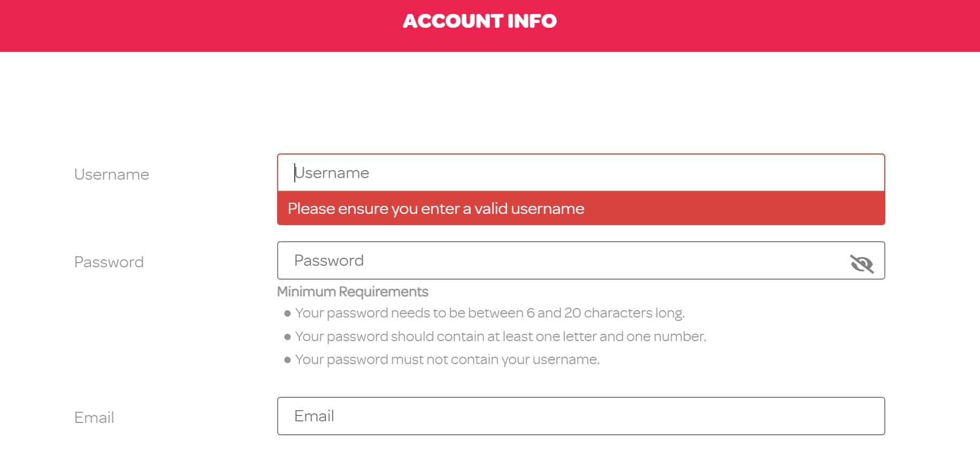Click inside the Username placeholder text
980x454 pixels.
332,172
